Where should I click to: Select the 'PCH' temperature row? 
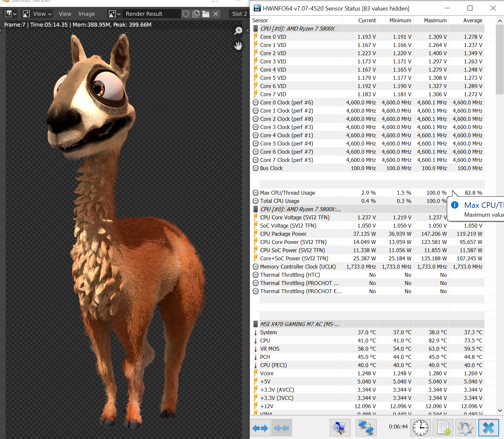tap(367, 357)
